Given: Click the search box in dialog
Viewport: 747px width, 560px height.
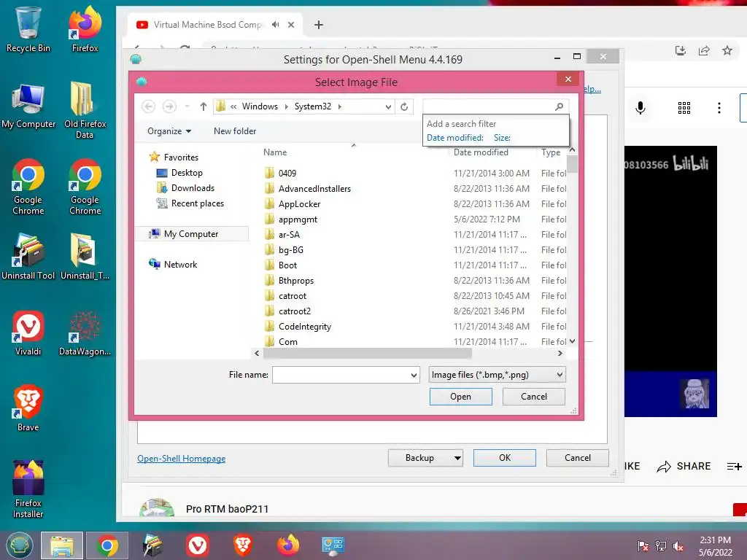Looking at the screenshot, I should [x=489, y=106].
